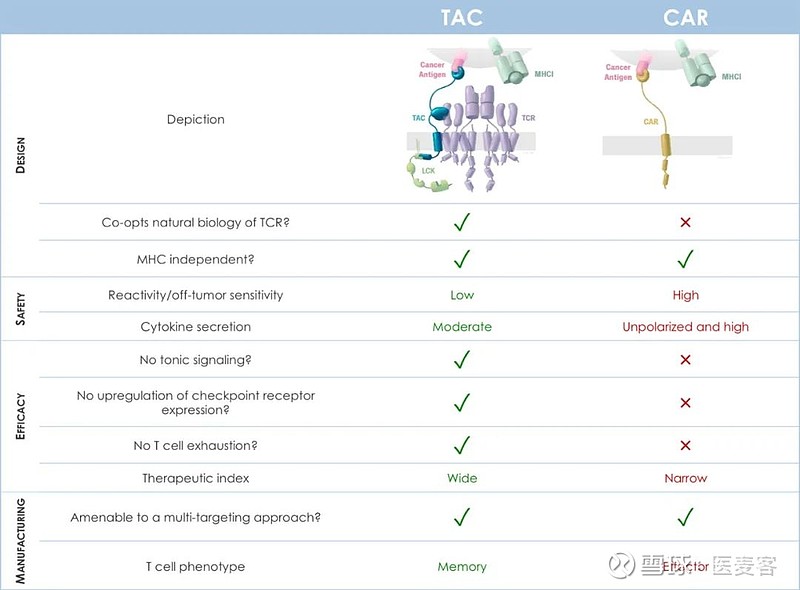Click the TAC checkmark for no T cell exhaustion

click(x=462, y=446)
